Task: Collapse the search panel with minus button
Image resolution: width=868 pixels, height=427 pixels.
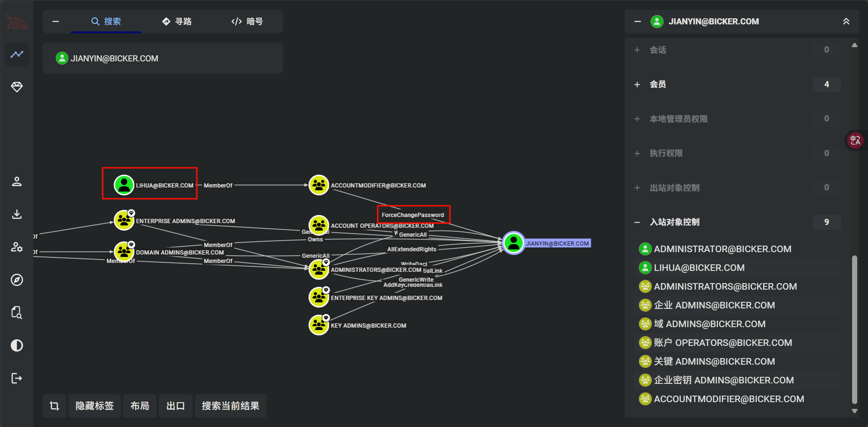Action: coord(56,22)
